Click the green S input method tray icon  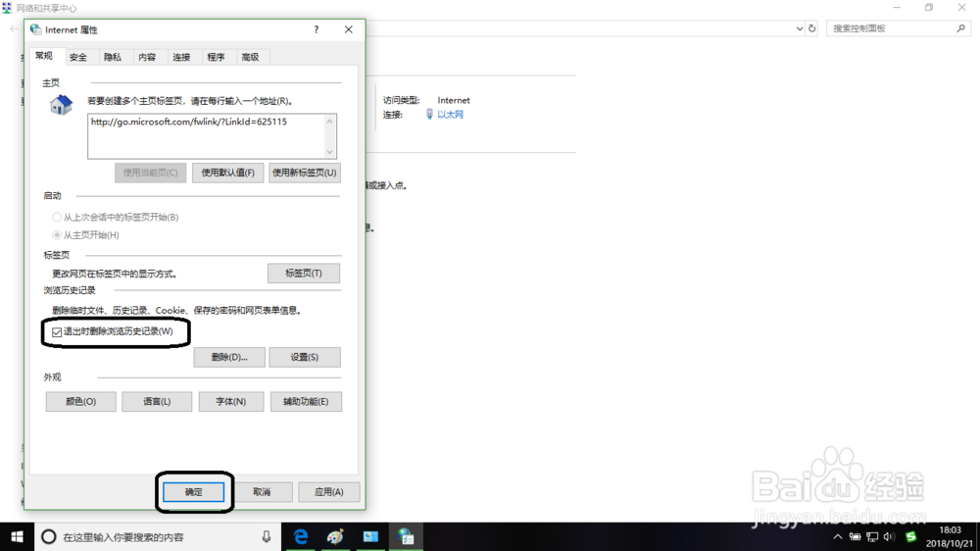click(910, 536)
